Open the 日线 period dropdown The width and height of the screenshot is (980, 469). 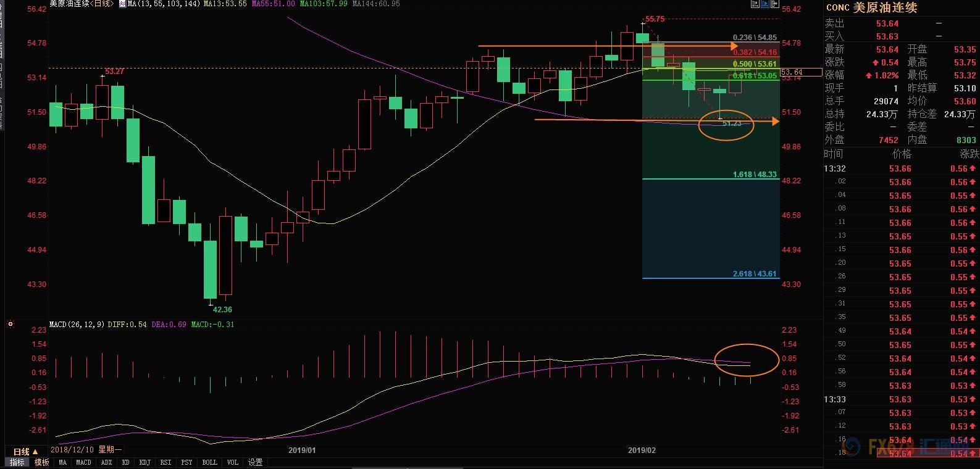26,452
